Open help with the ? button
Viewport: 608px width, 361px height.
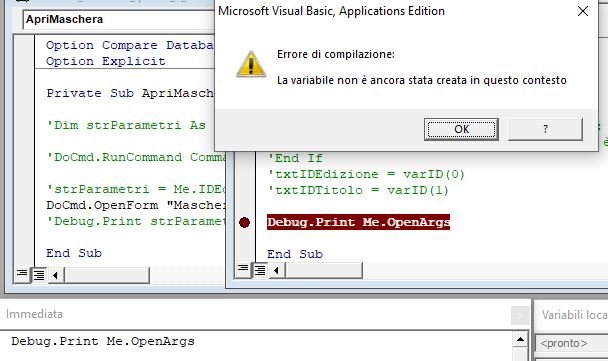click(545, 129)
